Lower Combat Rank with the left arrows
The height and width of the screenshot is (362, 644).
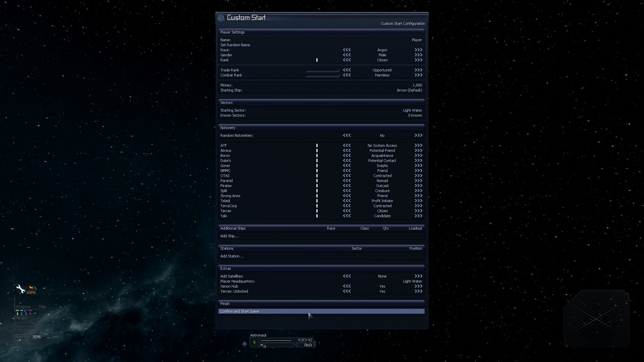coord(347,75)
